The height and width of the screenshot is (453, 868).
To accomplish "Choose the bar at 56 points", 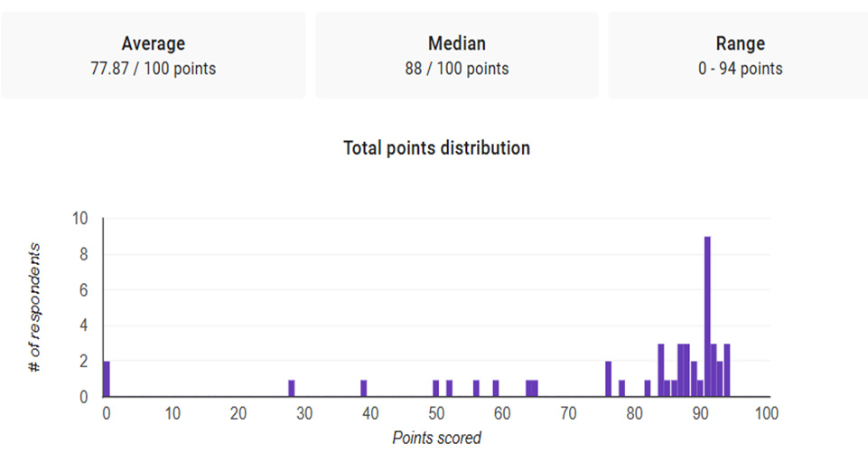I will click(476, 388).
